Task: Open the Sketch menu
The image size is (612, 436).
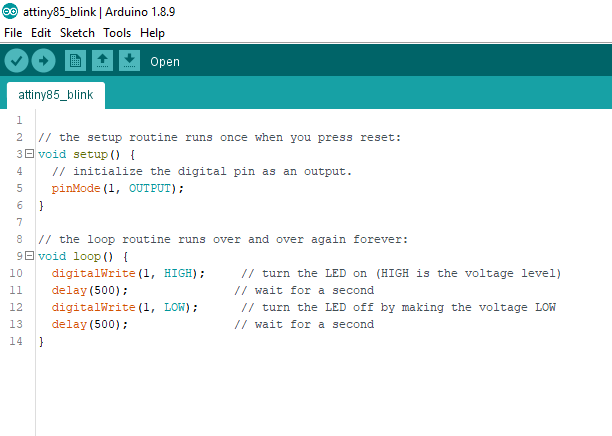Action: pos(77,33)
